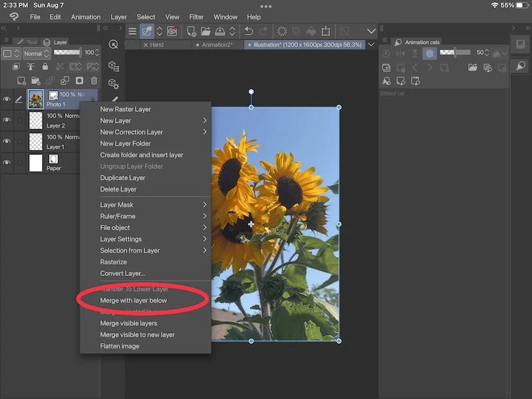
Task: Select the Photo 1 layer thumbnail
Action: point(35,100)
